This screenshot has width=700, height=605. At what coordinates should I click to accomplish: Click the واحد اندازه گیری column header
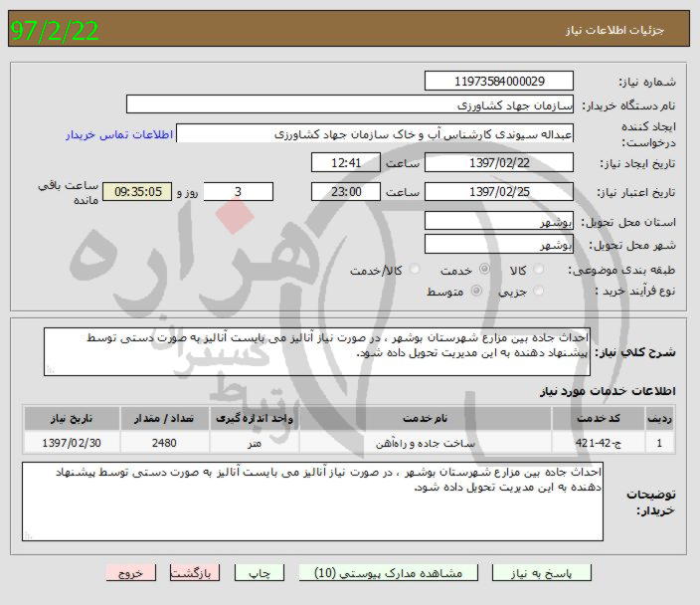point(255,418)
